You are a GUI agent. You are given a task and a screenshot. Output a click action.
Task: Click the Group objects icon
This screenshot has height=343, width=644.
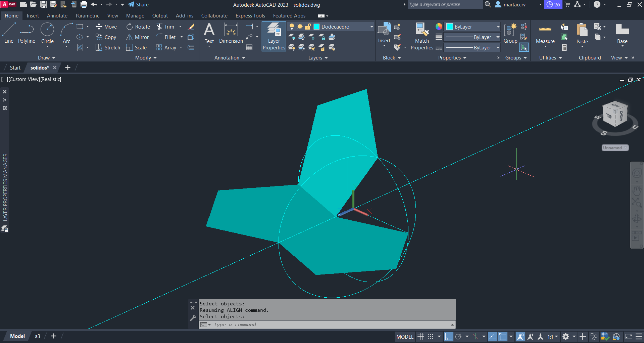coord(510,34)
